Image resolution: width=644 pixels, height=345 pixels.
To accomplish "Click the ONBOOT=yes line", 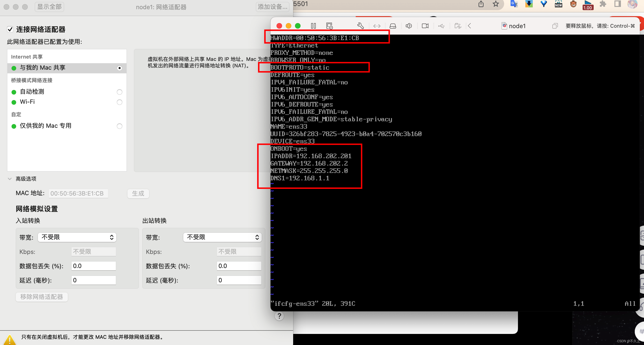I will click(x=289, y=149).
